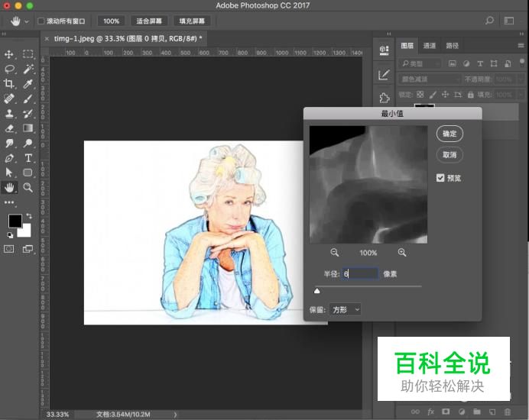Close the timg-1.jpeg document tab
This screenshot has height=420, width=529.
coord(47,39)
